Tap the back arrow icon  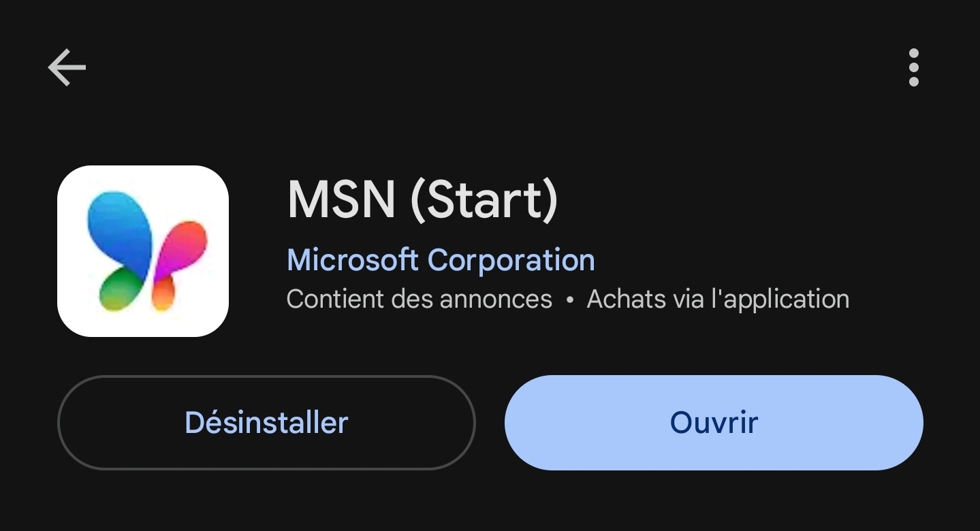(x=67, y=67)
